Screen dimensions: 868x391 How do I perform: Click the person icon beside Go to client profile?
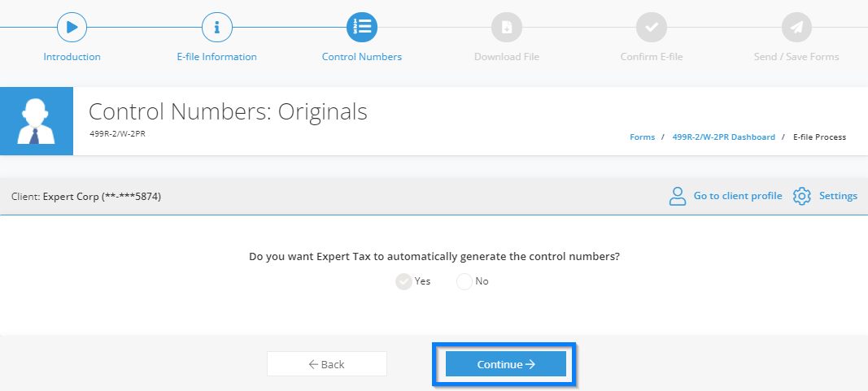[678, 196]
